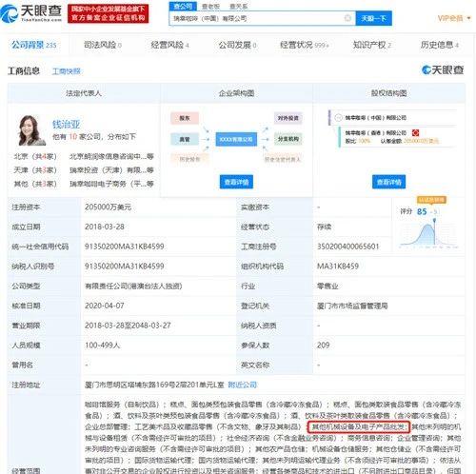The image size is (476, 474).
Task: Click the 股权结构图 column header
Action: 389,93
